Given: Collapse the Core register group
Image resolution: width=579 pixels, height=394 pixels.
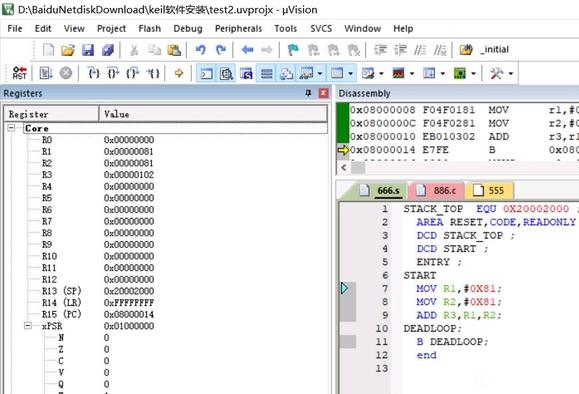Looking at the screenshot, I should pyautogui.click(x=11, y=128).
